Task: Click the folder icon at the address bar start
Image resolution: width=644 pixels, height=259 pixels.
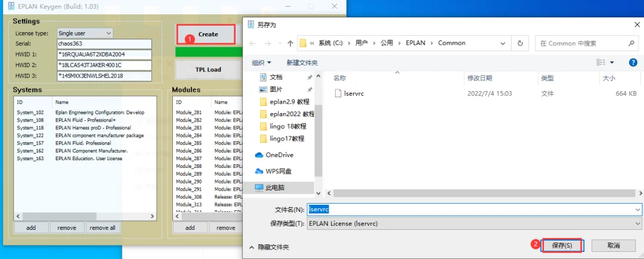Action: (x=303, y=43)
